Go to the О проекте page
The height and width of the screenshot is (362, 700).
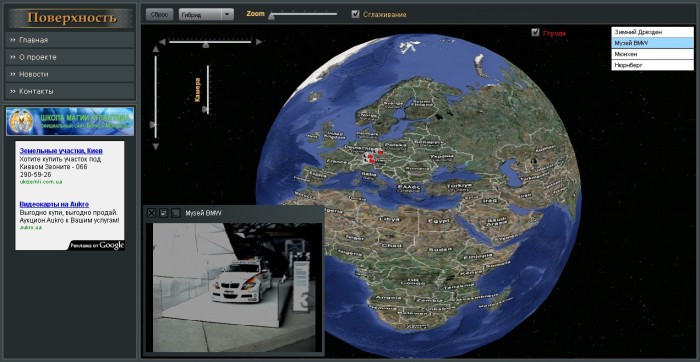pyautogui.click(x=70, y=57)
